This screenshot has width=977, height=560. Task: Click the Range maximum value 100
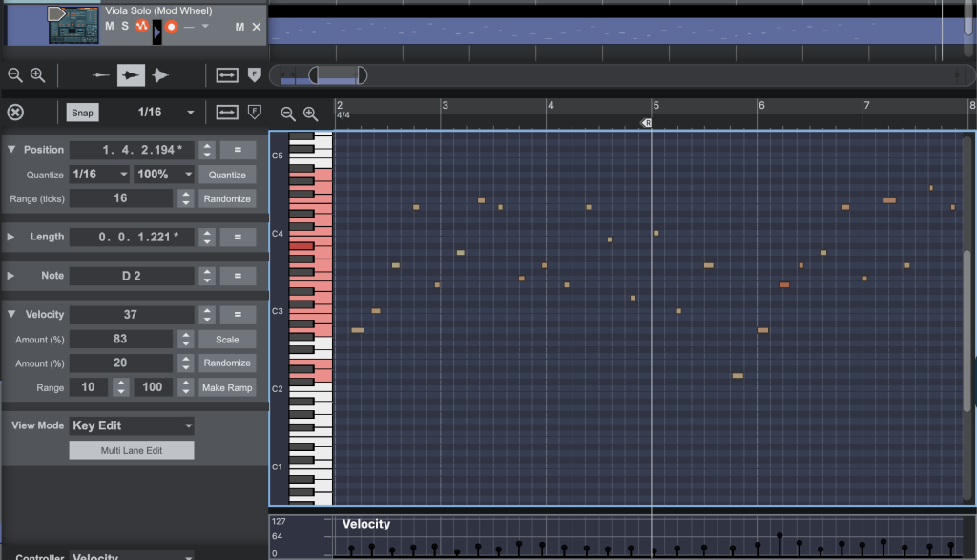click(x=154, y=387)
